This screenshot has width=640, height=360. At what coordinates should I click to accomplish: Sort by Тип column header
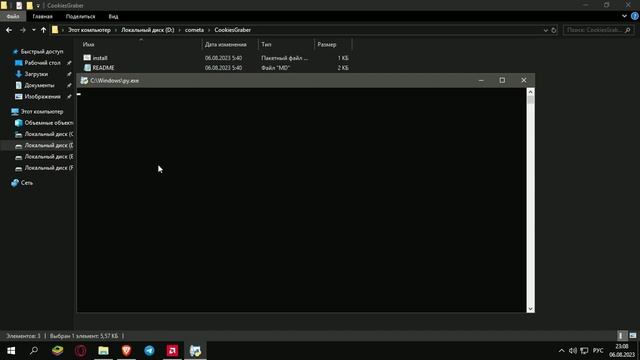point(266,44)
